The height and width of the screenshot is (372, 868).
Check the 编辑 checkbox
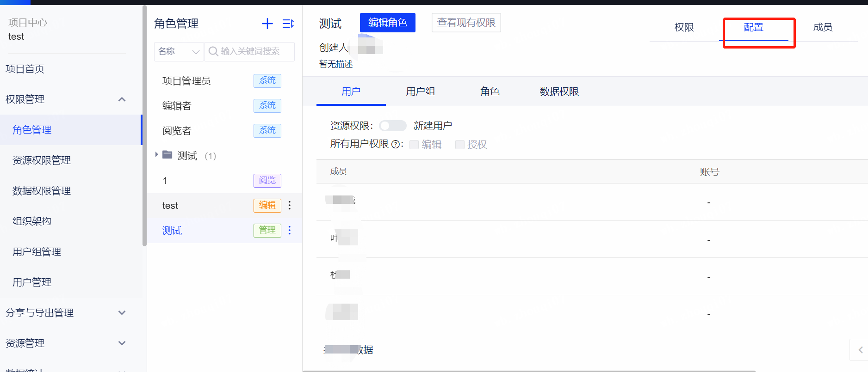[x=414, y=145]
